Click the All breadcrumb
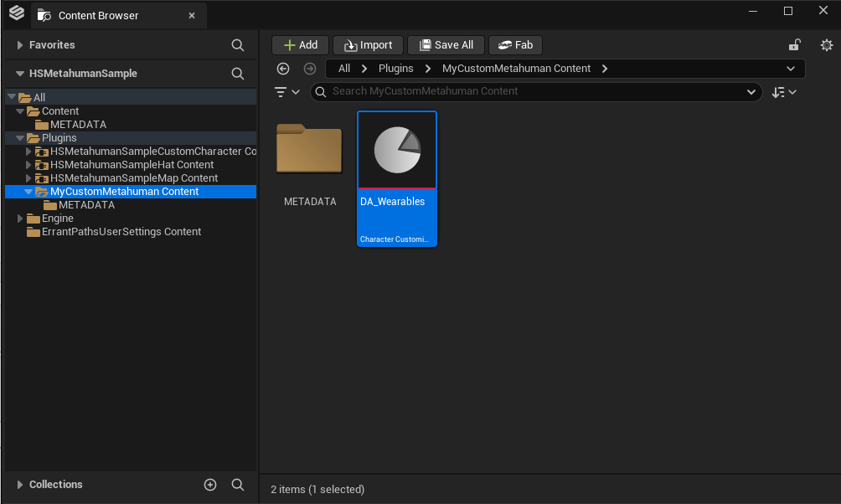Viewport: 841px width, 504px height. click(344, 69)
